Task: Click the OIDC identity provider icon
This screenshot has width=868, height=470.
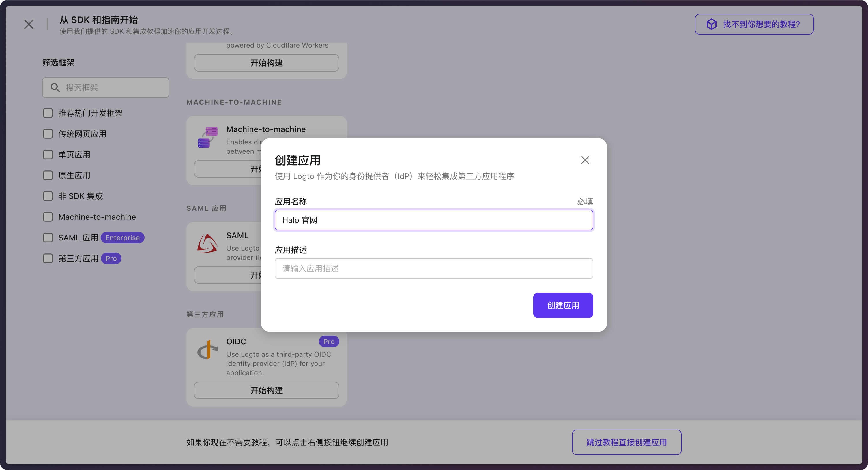Action: [207, 350]
